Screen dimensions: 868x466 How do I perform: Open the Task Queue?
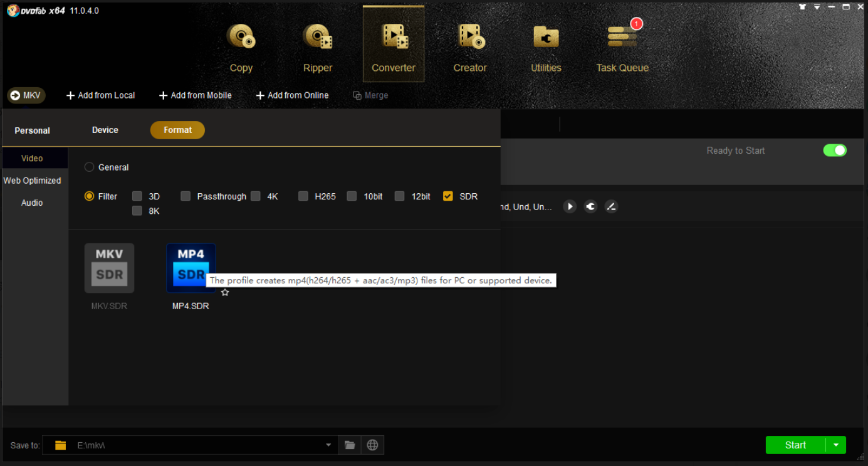(622, 48)
